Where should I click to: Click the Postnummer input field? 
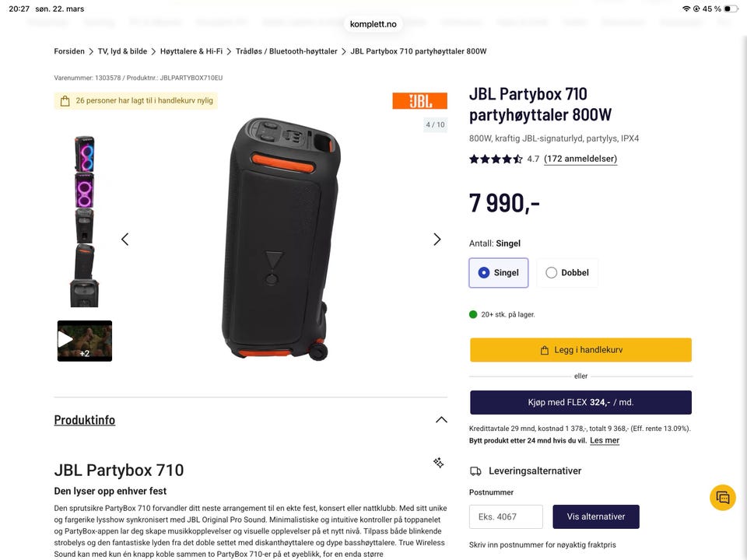click(x=506, y=516)
